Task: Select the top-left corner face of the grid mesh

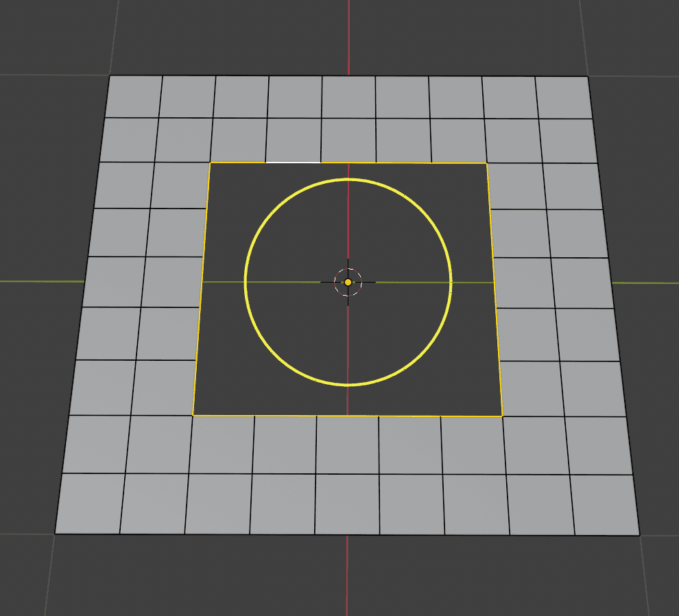Action: click(133, 97)
